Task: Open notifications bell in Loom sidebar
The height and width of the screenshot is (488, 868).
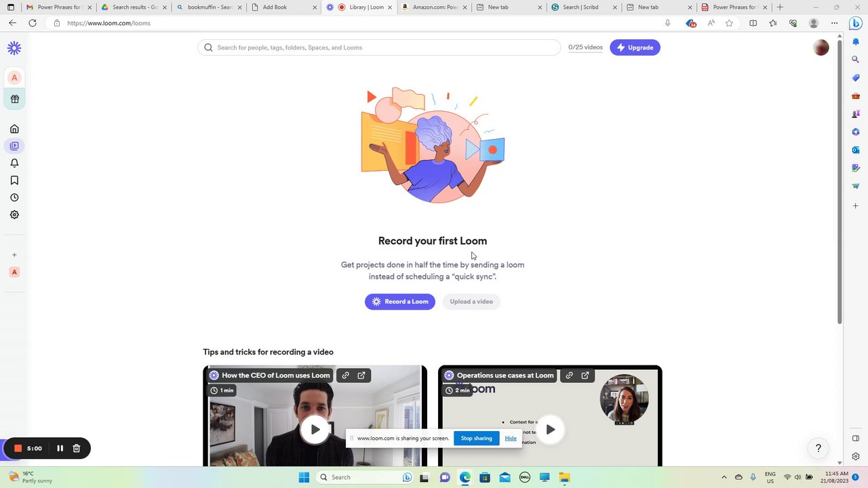Action: click(14, 163)
